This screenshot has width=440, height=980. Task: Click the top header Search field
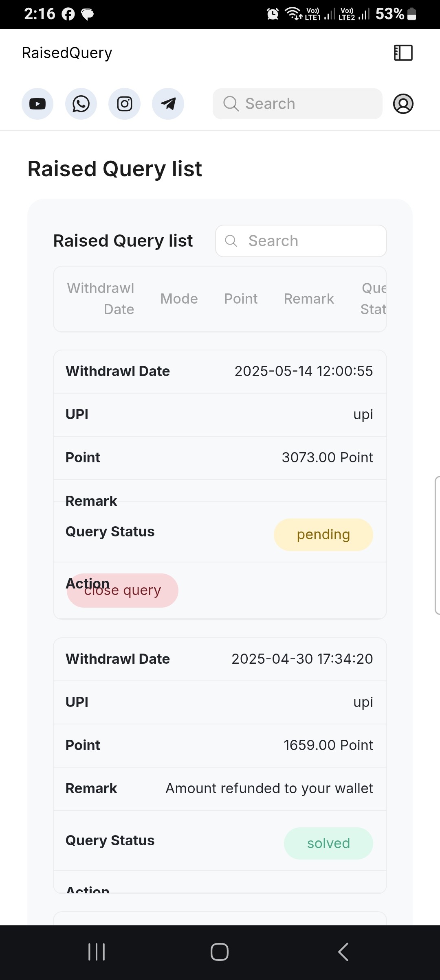[x=297, y=104]
